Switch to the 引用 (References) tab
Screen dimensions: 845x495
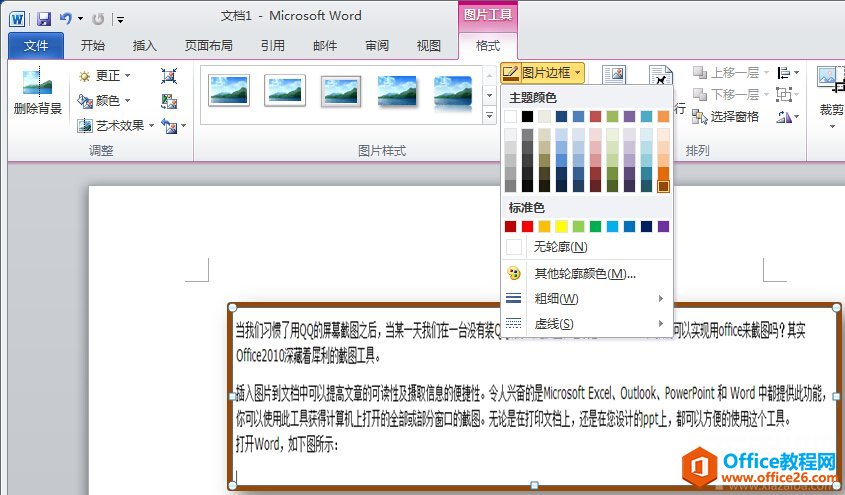coord(273,46)
